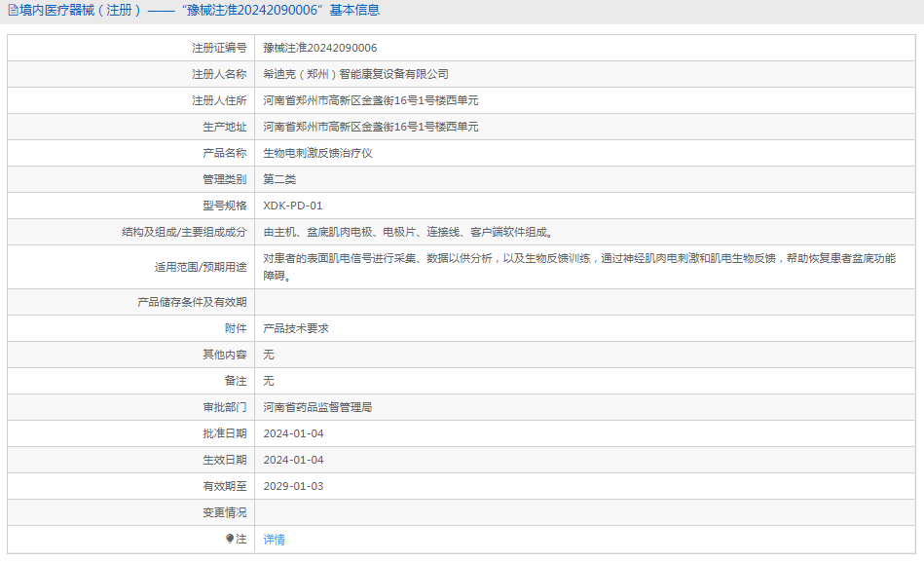The width and height of the screenshot is (924, 562).
Task: Select the model value XDK-PD-01
Action: 293,206
